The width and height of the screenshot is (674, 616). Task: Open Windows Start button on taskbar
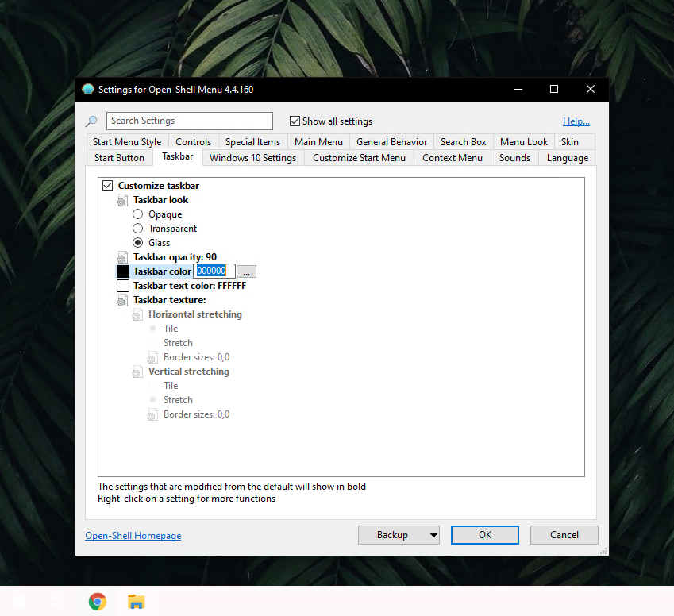click(19, 602)
